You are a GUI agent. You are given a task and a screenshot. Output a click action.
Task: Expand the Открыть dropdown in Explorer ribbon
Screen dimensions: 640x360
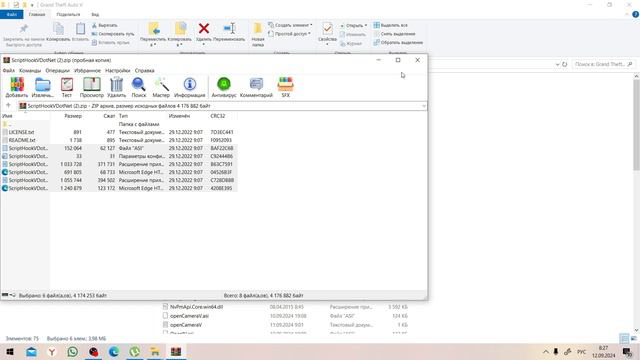tap(365, 25)
